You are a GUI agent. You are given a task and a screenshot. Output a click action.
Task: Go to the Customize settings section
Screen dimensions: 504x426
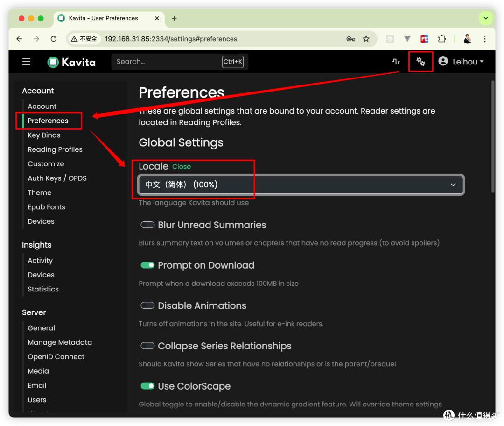pos(46,164)
